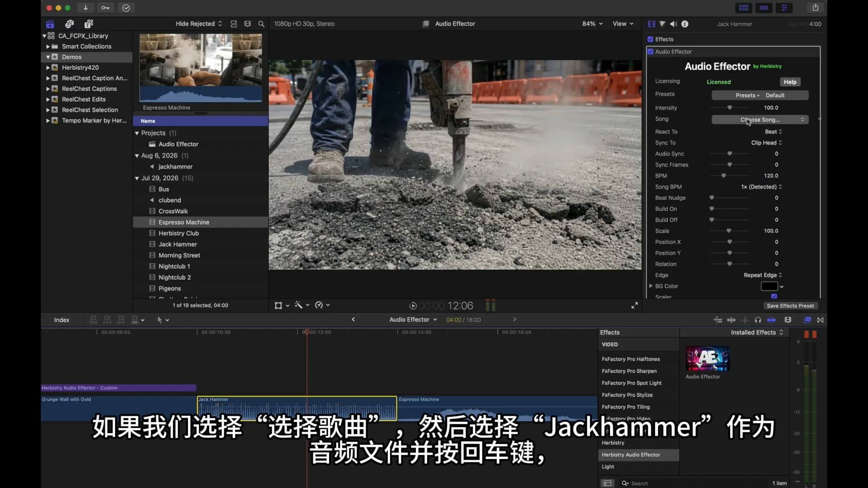Enter full screen viewer mode
This screenshot has width=868, height=488.
click(x=635, y=305)
